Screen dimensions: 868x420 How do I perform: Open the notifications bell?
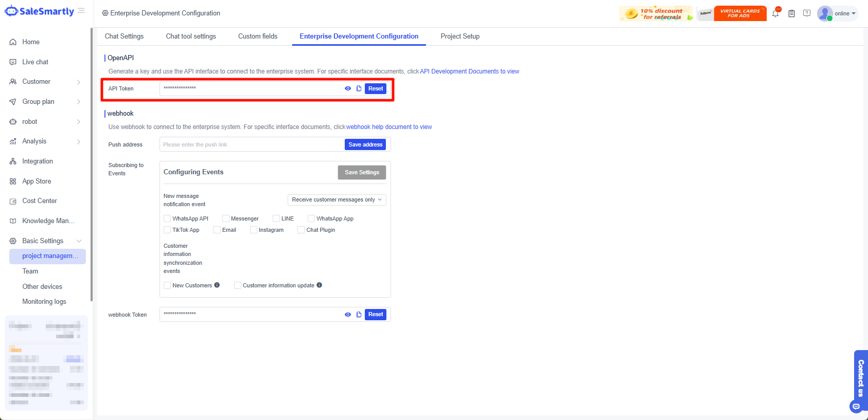[x=775, y=13]
